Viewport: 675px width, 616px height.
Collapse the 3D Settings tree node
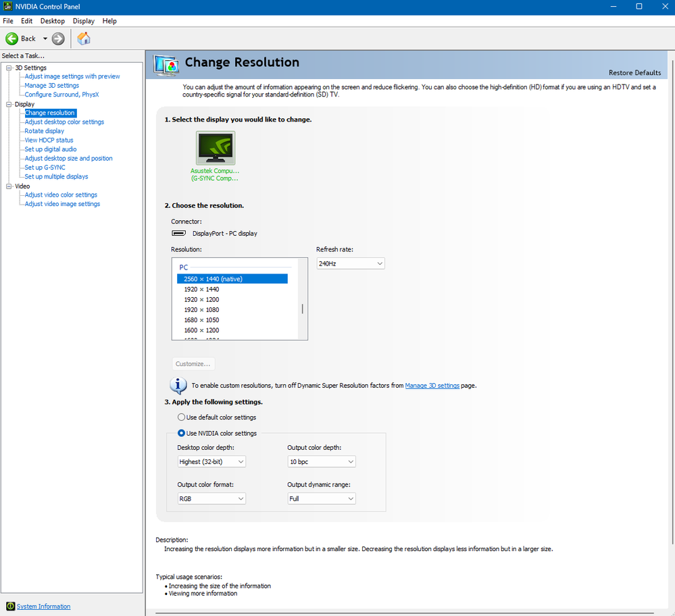pyautogui.click(x=9, y=68)
